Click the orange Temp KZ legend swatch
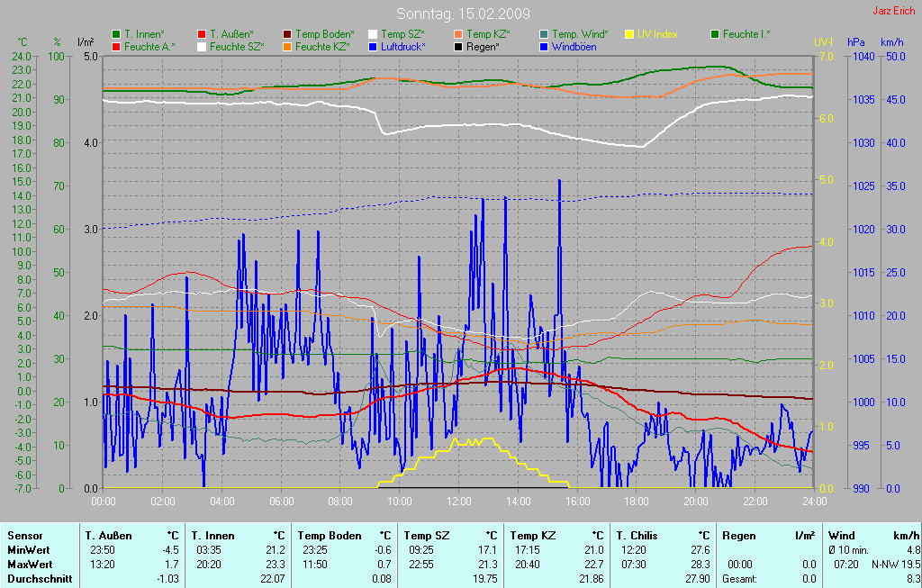Viewport: 922px width, 588px height. point(458,35)
